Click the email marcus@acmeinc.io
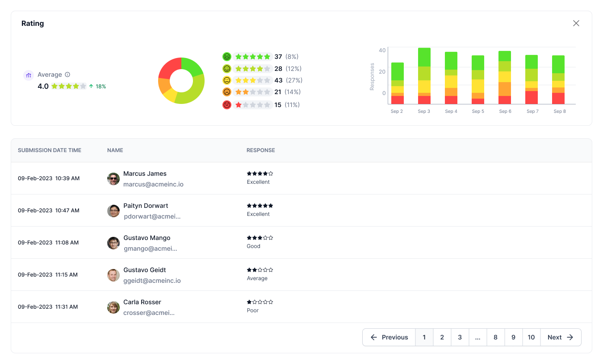This screenshot has width=603, height=364. coord(153,184)
